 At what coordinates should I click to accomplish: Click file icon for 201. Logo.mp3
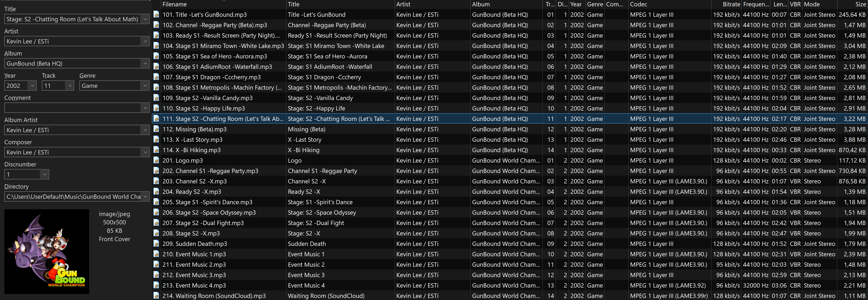[x=156, y=160]
